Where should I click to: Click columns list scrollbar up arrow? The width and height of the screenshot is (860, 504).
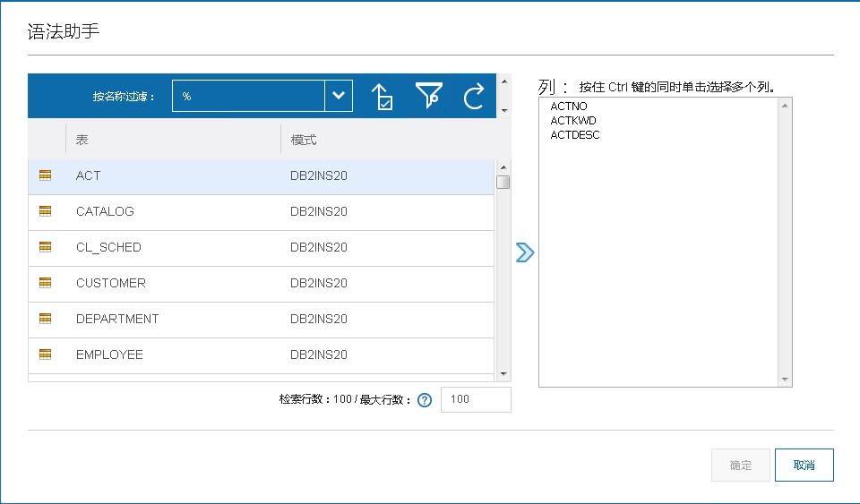785,106
